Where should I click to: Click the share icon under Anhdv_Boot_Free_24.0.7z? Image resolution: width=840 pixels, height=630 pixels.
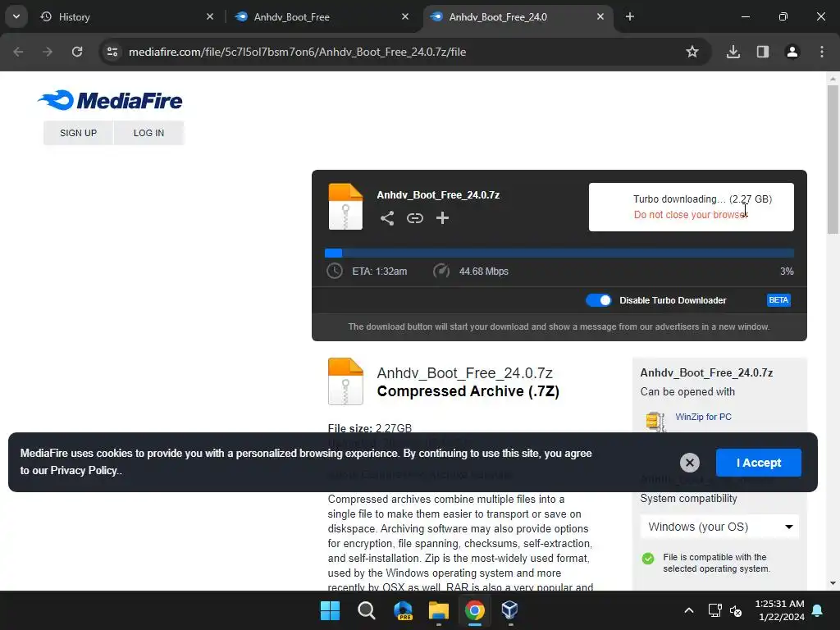387,218
